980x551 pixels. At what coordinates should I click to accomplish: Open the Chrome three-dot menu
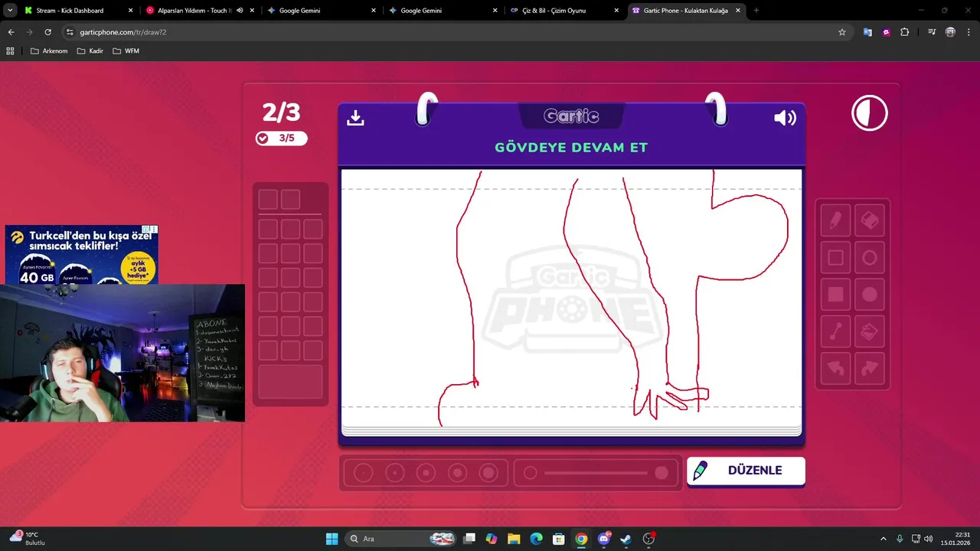click(x=969, y=32)
